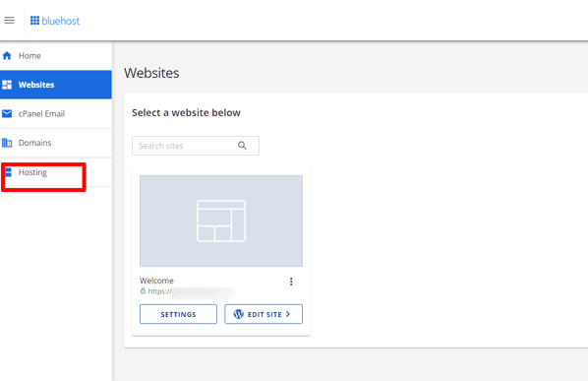Click the cPanel Email envelope icon
Viewport: 588px width, 381px height.
(7, 113)
